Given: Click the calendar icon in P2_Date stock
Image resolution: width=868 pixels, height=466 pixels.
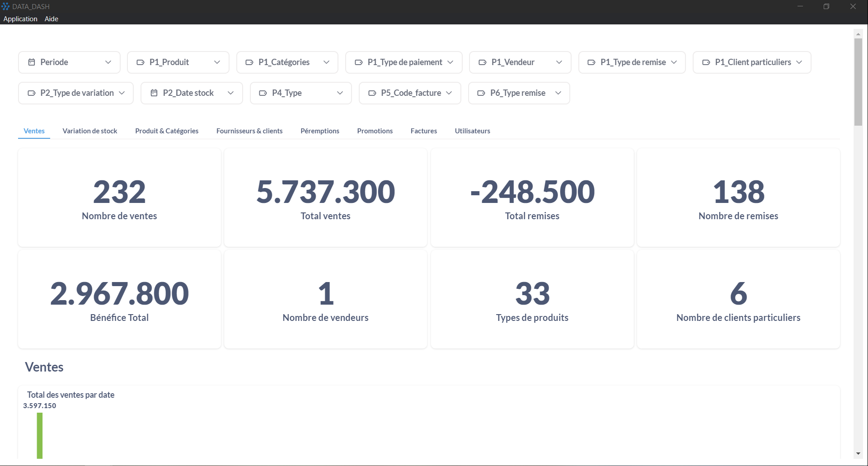Looking at the screenshot, I should click(x=154, y=93).
